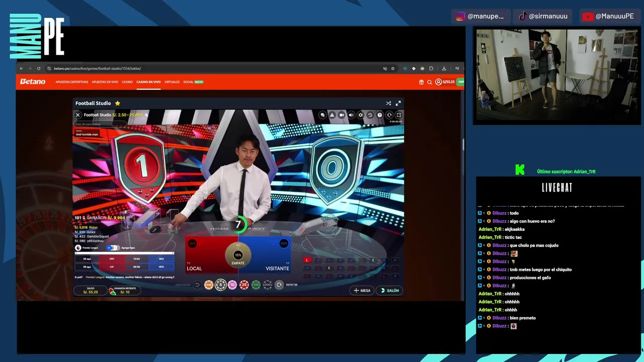Open the Betano search icon
The width and height of the screenshot is (644, 362).
430,82
